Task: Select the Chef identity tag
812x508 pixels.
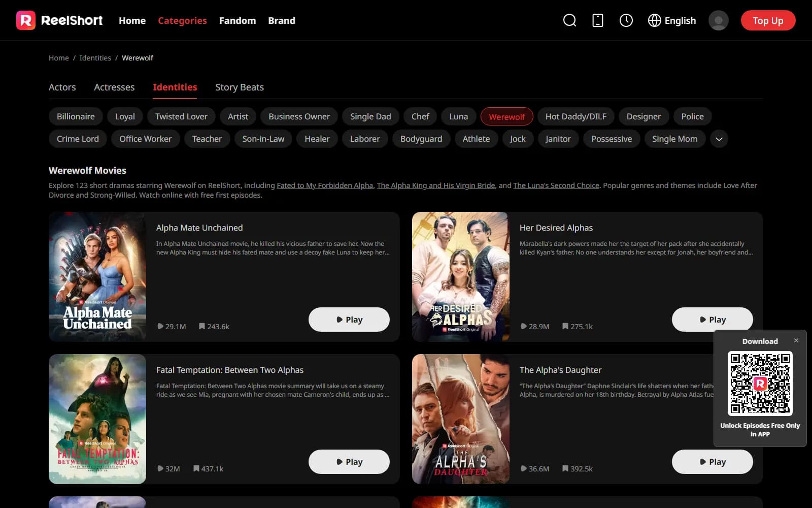Action: point(420,116)
